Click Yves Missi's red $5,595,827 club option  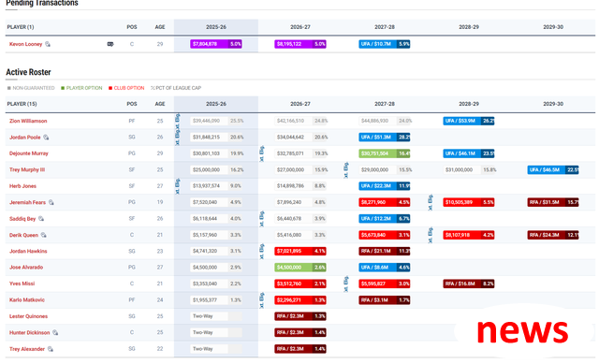click(385, 284)
